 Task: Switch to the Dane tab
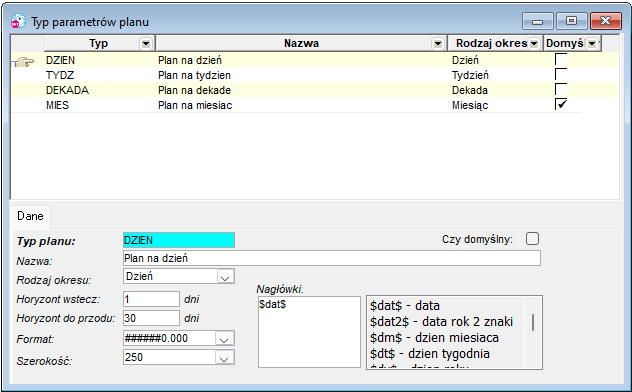pos(30,216)
